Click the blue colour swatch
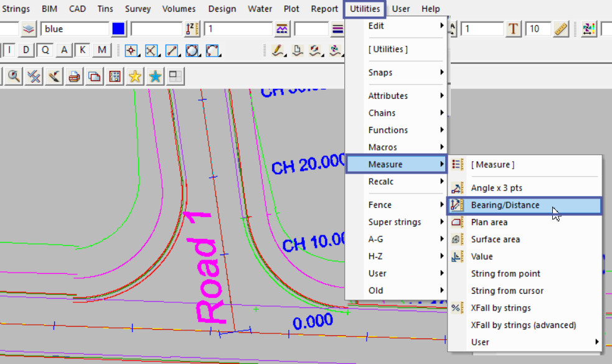Image resolution: width=612 pixels, height=364 pixels. coord(118,29)
